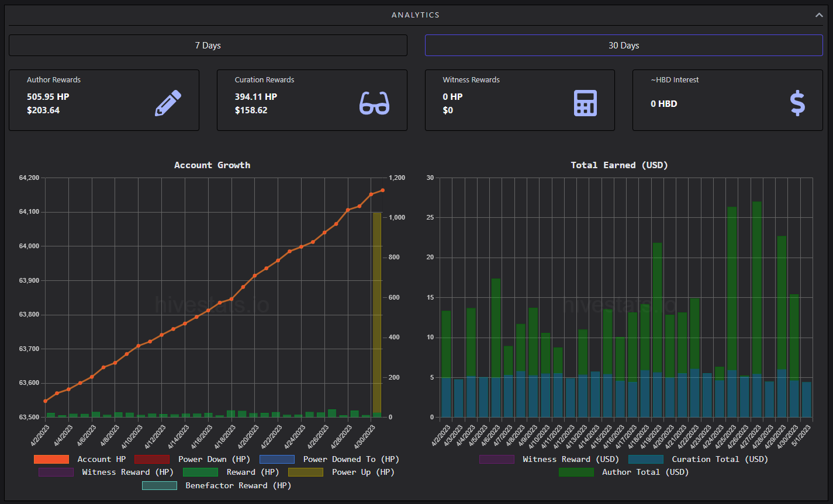This screenshot has height=504, width=833.
Task: Click the 1,200 right axis label
Action: [x=398, y=178]
